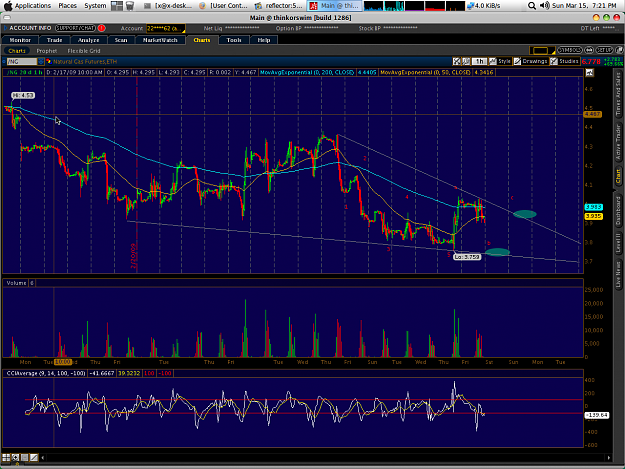Click the lower teal ellipse drawing
Image resolution: width=625 pixels, height=469 pixels.
497,252
